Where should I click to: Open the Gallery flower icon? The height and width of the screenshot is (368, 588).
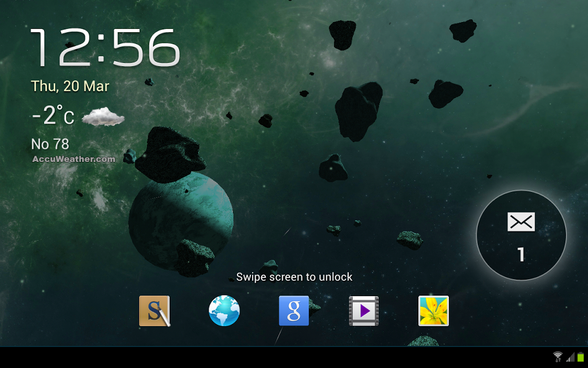coord(434,311)
